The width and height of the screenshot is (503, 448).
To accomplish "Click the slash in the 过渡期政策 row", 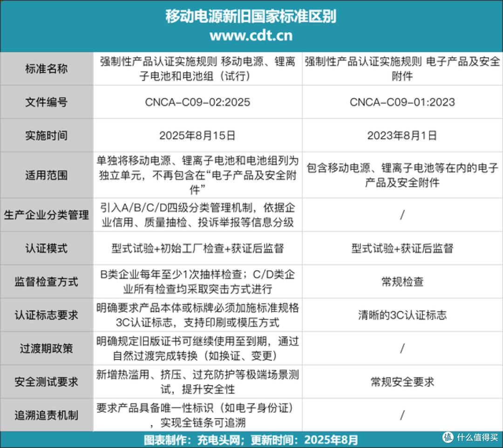I will point(402,348).
